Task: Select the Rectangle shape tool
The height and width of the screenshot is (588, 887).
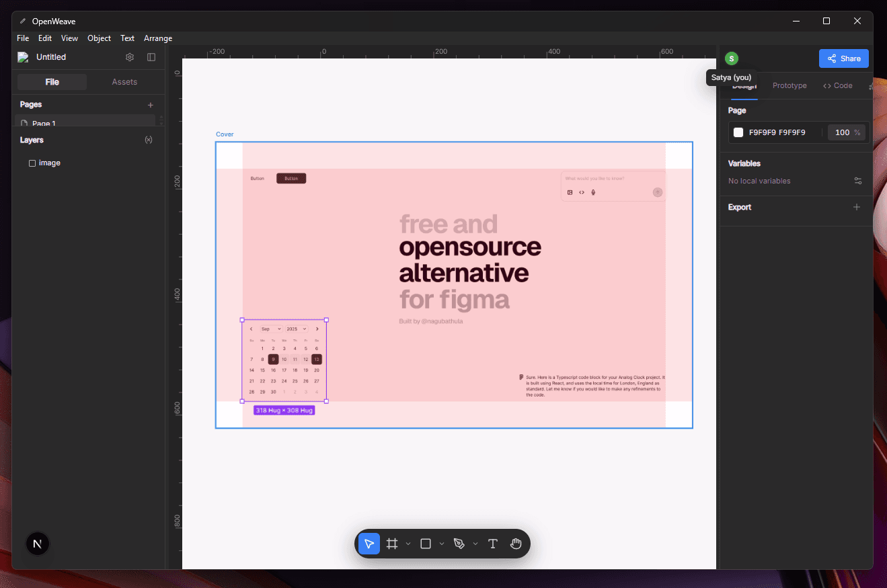Action: [426, 544]
